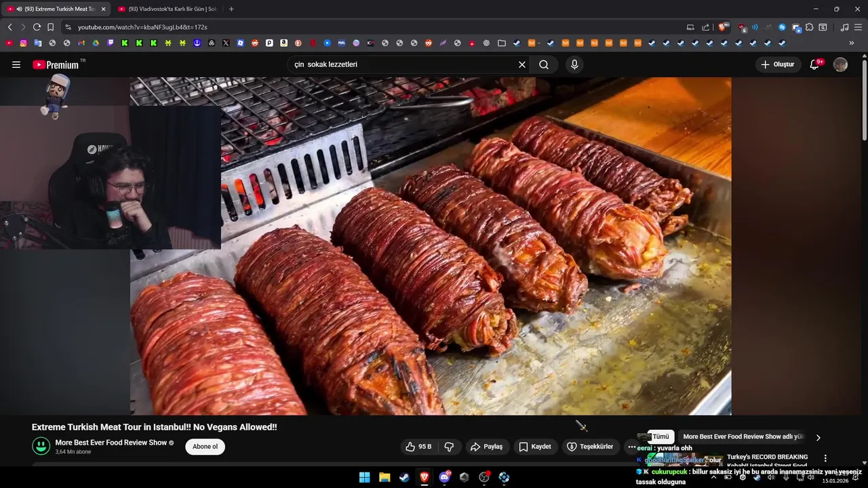Switch to Extreme Turkish Meat Tour tab
This screenshot has height=488, width=868.
[x=54, y=9]
